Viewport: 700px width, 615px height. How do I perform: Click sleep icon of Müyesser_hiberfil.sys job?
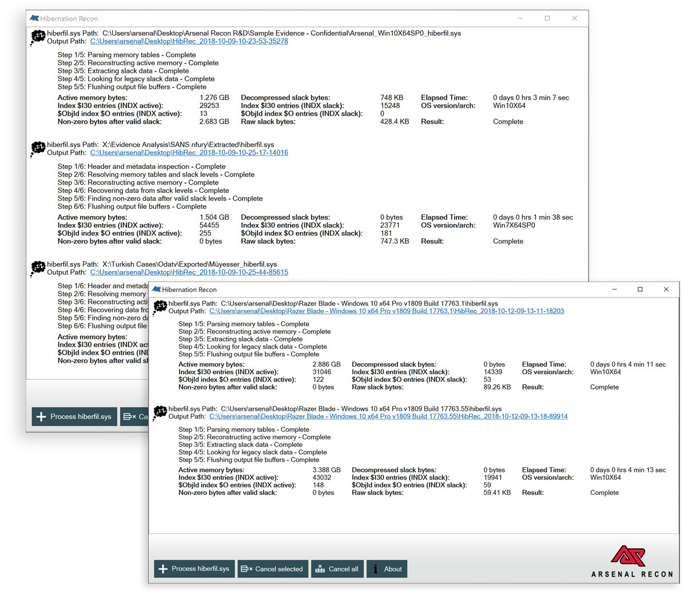(x=38, y=269)
